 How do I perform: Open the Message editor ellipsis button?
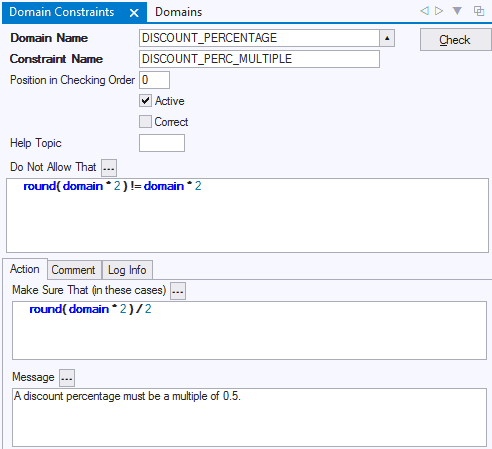(x=67, y=378)
